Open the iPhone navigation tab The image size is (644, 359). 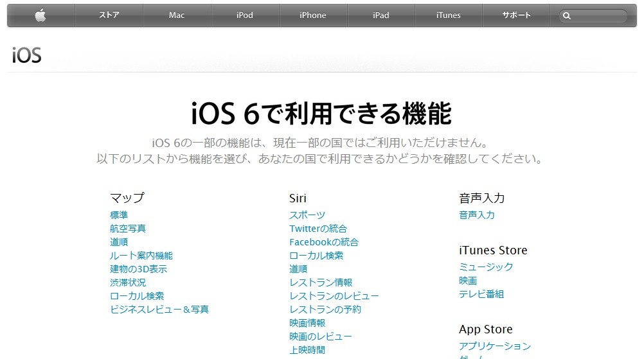coord(313,15)
